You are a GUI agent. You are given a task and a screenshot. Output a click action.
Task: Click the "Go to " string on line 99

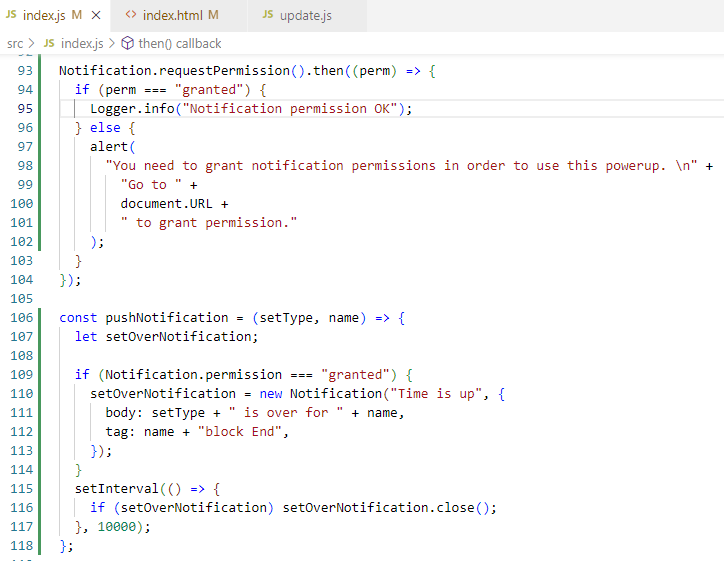tap(151, 185)
